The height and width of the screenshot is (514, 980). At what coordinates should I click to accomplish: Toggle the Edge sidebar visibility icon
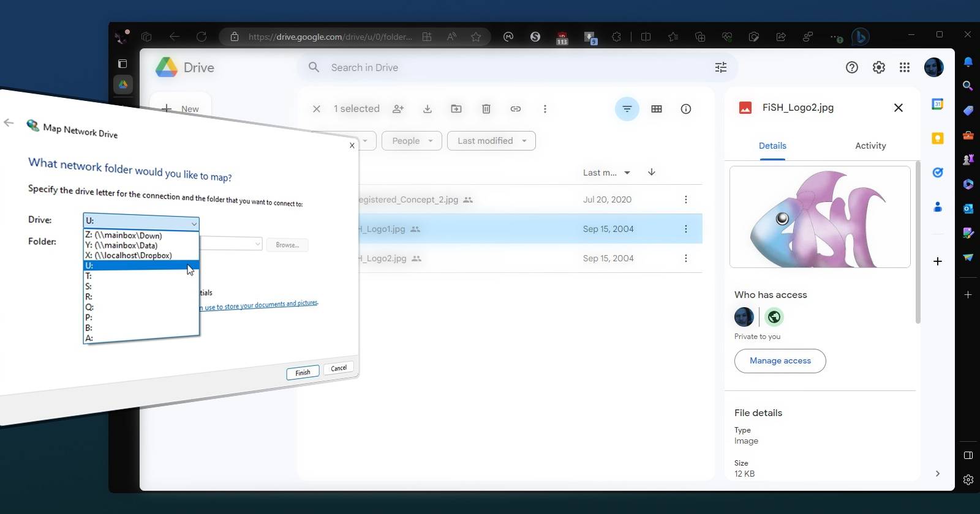point(968,455)
